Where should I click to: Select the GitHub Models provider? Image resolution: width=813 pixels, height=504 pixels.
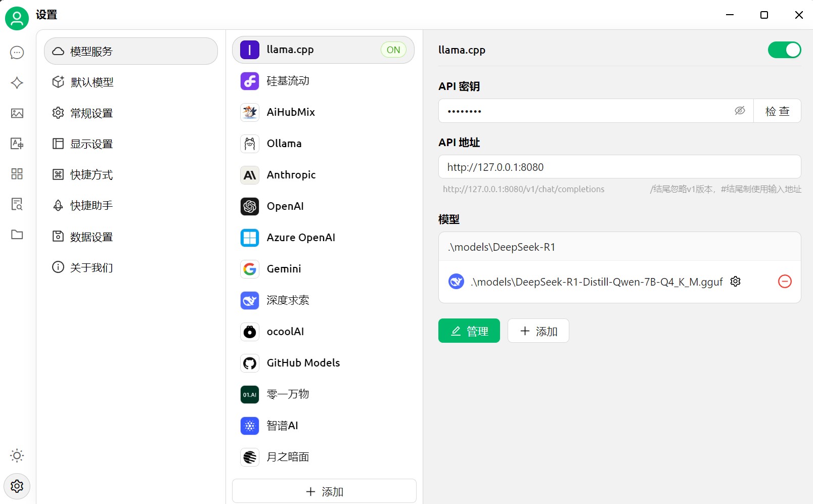click(323, 363)
